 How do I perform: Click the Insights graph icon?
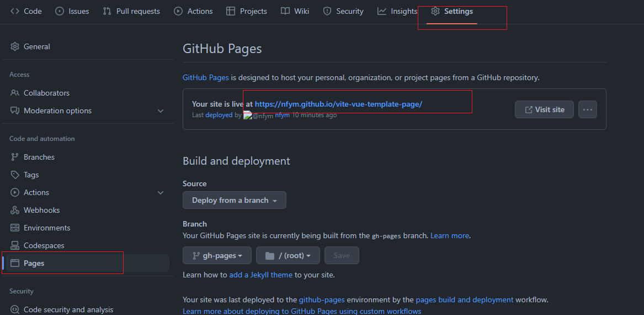pos(382,12)
